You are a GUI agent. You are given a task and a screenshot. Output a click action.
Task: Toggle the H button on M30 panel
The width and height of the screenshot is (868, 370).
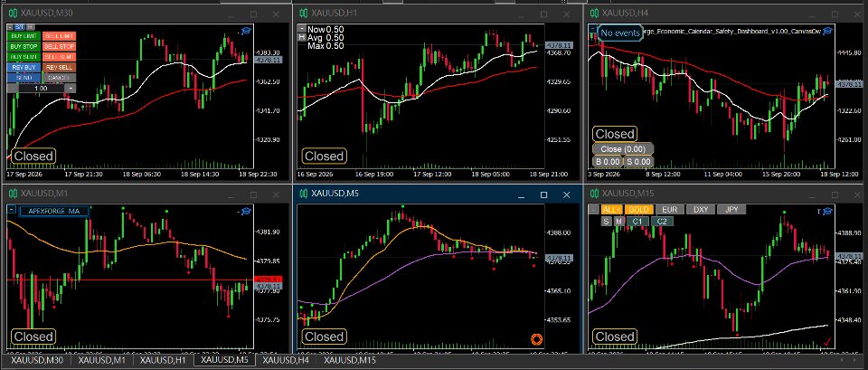point(31,27)
